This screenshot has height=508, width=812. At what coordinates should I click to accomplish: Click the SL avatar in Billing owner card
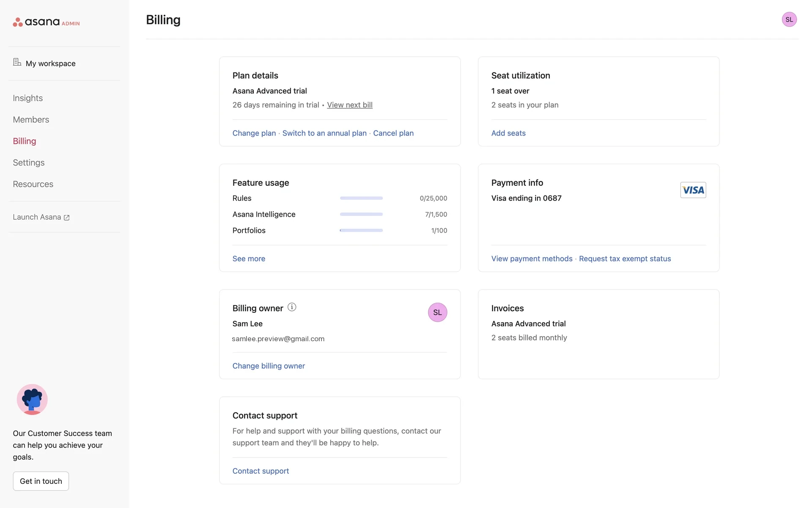click(437, 312)
